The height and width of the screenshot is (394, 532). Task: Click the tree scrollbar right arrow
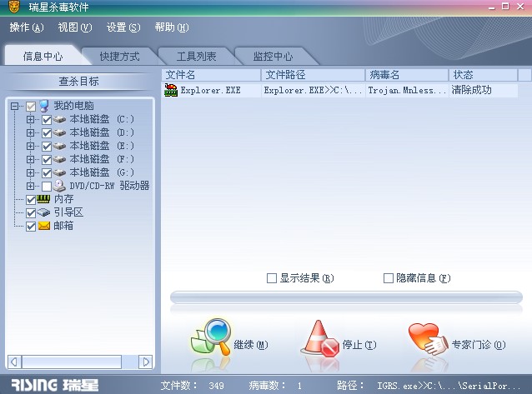point(146,362)
